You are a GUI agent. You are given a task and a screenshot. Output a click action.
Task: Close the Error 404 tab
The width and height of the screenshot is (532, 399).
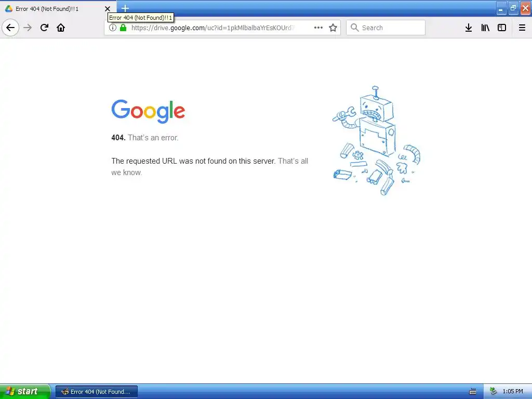coord(107,9)
